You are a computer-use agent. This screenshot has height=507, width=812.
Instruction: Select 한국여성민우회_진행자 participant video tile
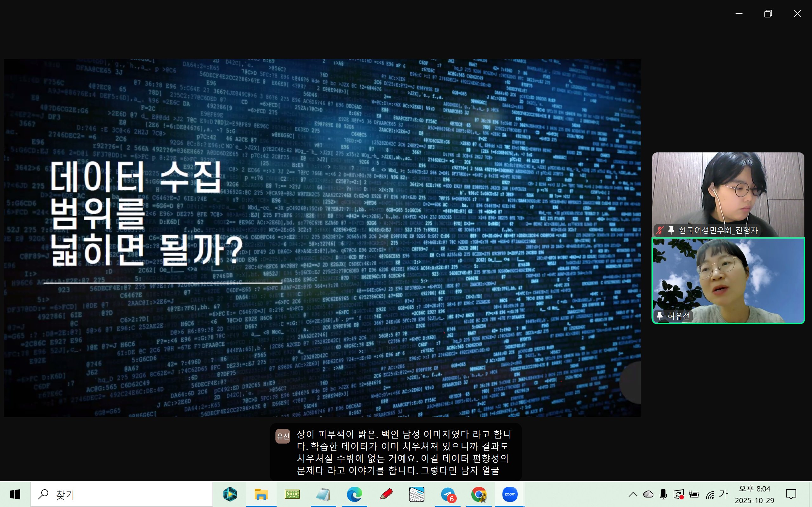728,195
